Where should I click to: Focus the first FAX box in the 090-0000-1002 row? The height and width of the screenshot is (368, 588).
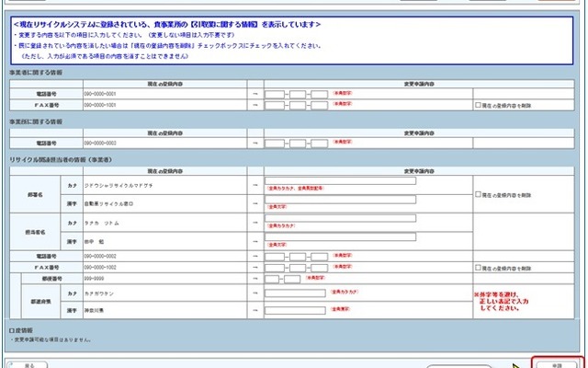pos(275,268)
